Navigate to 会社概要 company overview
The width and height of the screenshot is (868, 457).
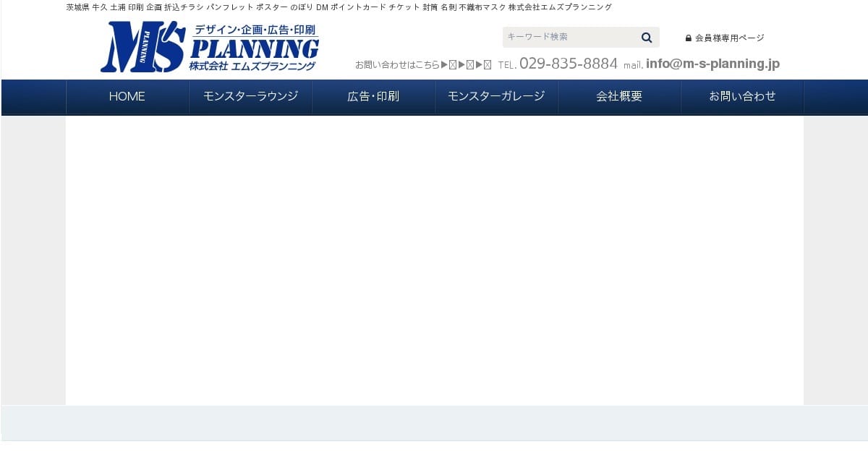[x=619, y=97]
